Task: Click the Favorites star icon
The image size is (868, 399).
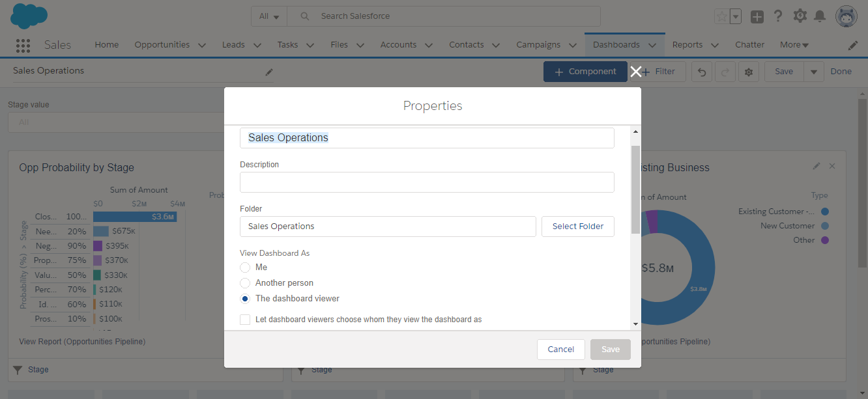Action: 721,17
